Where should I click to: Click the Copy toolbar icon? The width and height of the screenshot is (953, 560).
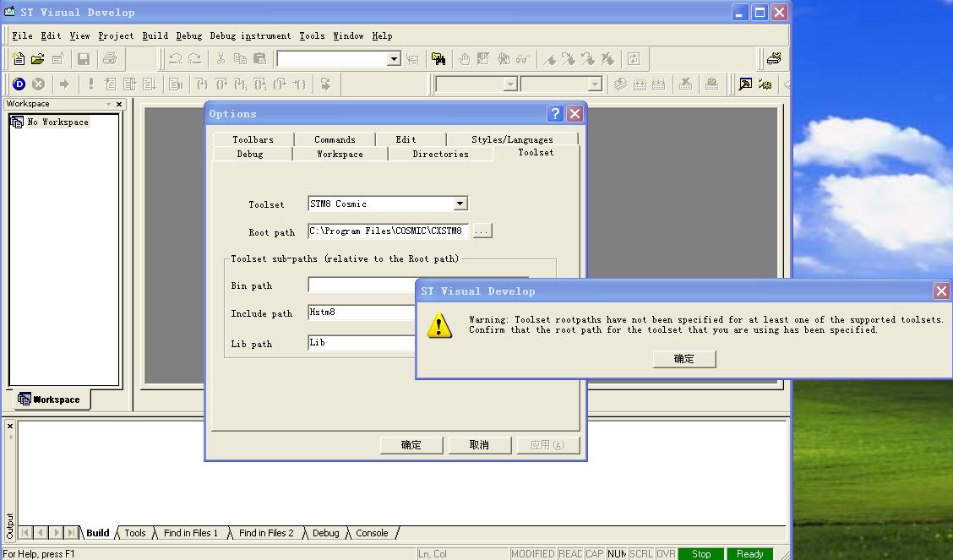(x=241, y=59)
